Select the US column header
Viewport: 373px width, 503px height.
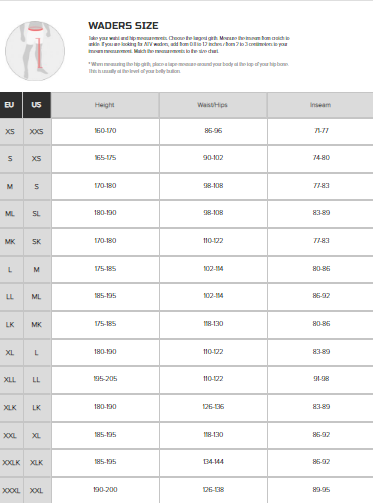click(37, 105)
